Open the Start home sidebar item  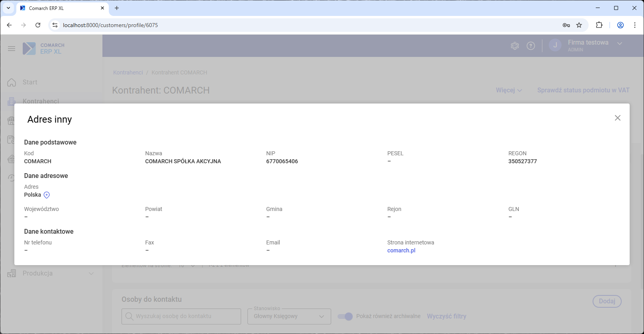click(x=30, y=82)
